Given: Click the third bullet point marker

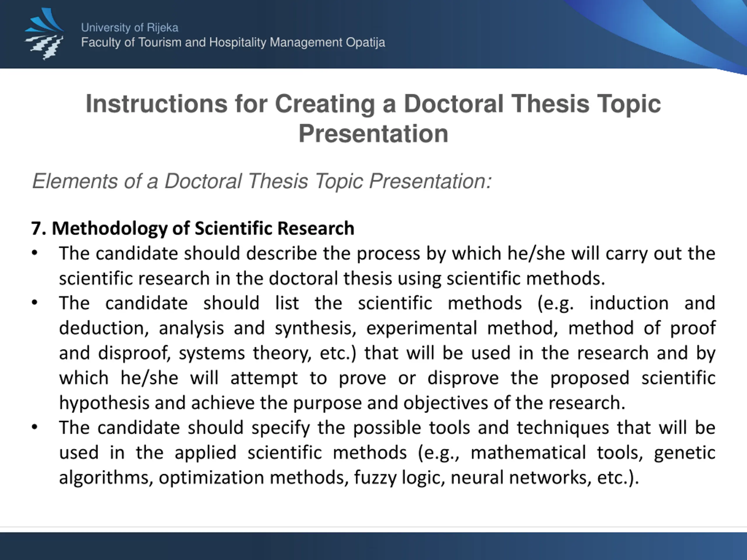Looking at the screenshot, I should click(x=34, y=427).
